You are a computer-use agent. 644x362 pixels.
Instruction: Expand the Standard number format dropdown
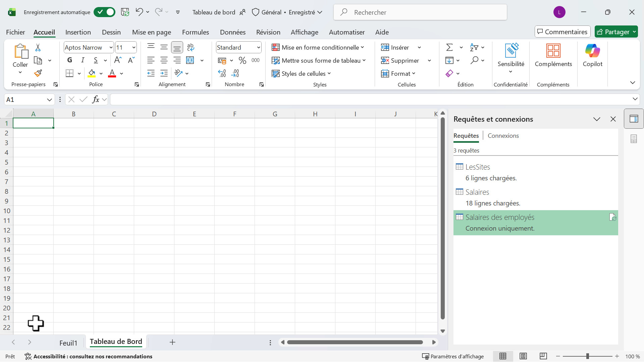pyautogui.click(x=258, y=48)
